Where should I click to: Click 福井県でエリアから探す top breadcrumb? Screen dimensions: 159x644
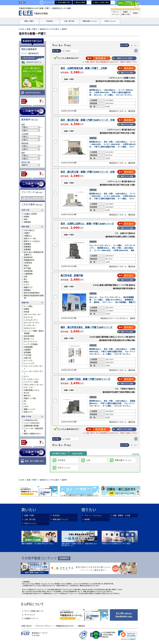click(x=49, y=29)
